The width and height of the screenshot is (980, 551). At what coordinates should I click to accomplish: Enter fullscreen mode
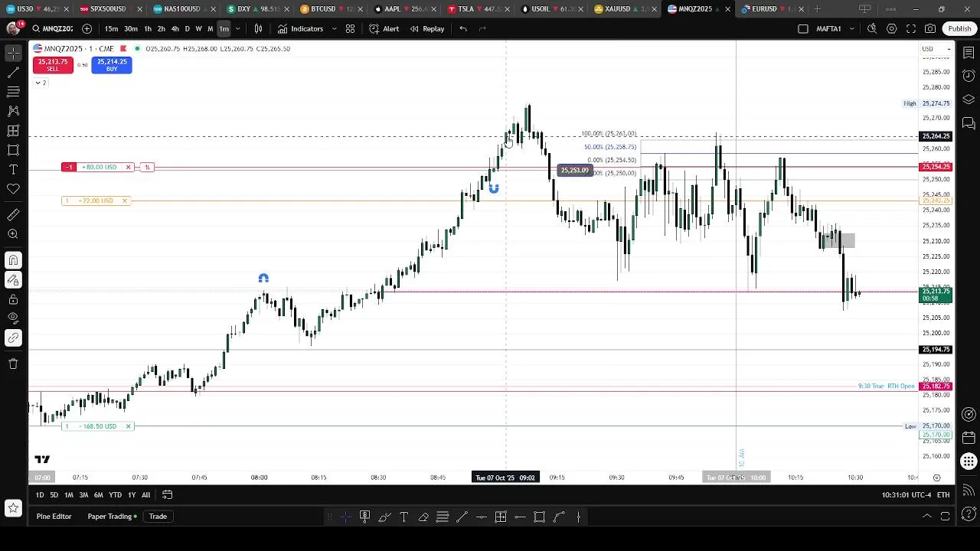coord(911,28)
